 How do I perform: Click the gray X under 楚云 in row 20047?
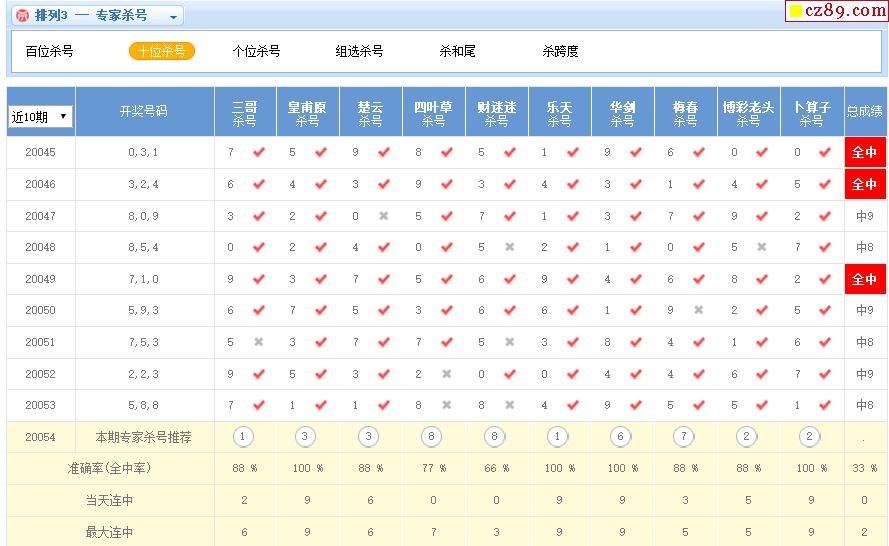click(384, 215)
